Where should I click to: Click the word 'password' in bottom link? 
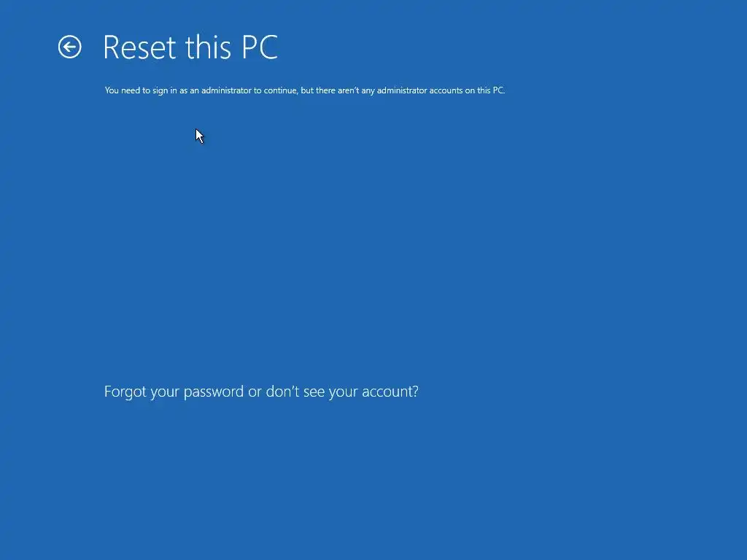point(214,392)
